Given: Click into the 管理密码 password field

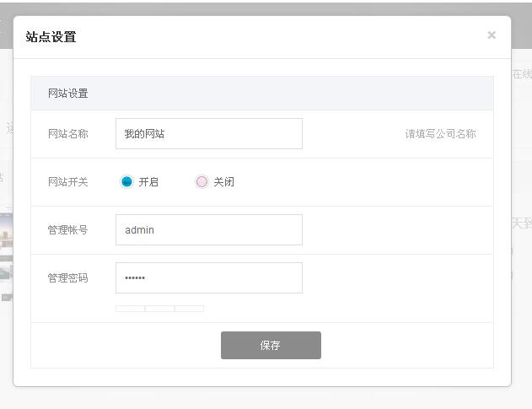Looking at the screenshot, I should tap(208, 277).
